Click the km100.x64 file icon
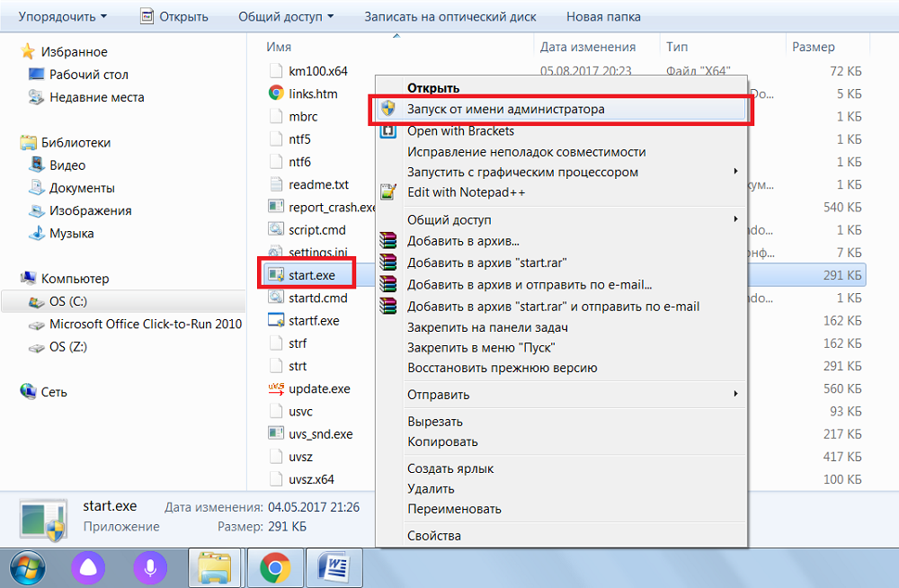This screenshot has height=588, width=899. (x=276, y=70)
